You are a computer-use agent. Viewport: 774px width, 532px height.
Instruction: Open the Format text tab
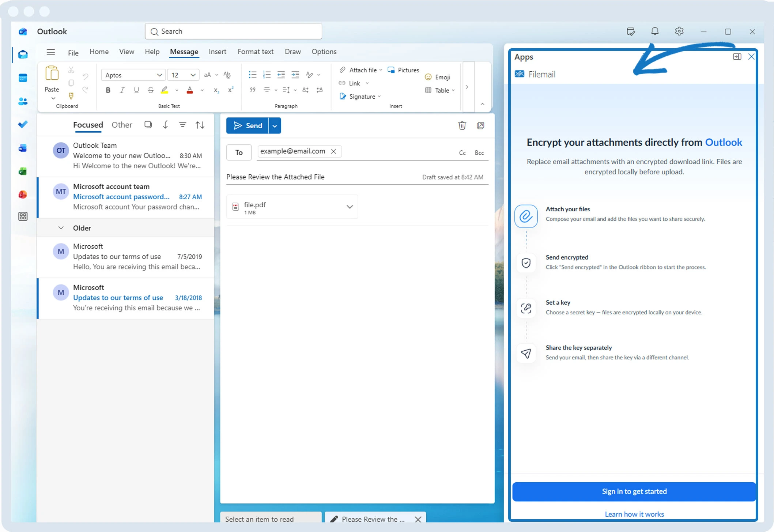256,52
